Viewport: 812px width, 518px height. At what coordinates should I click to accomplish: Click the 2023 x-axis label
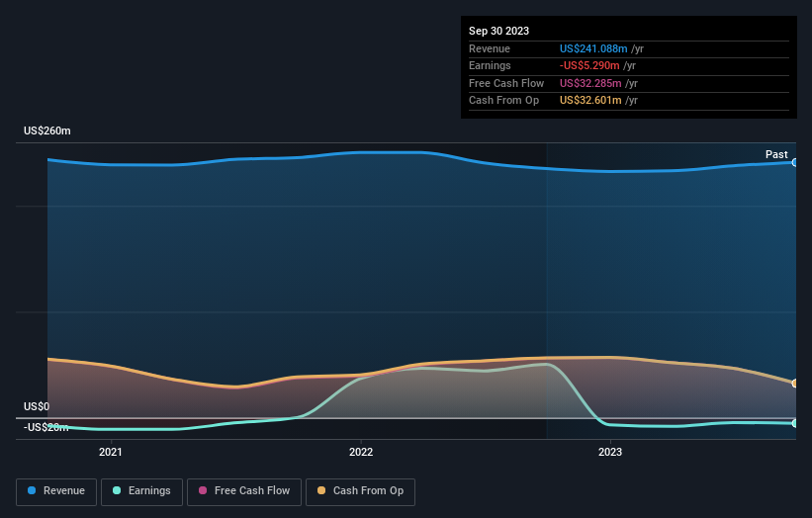(610, 452)
